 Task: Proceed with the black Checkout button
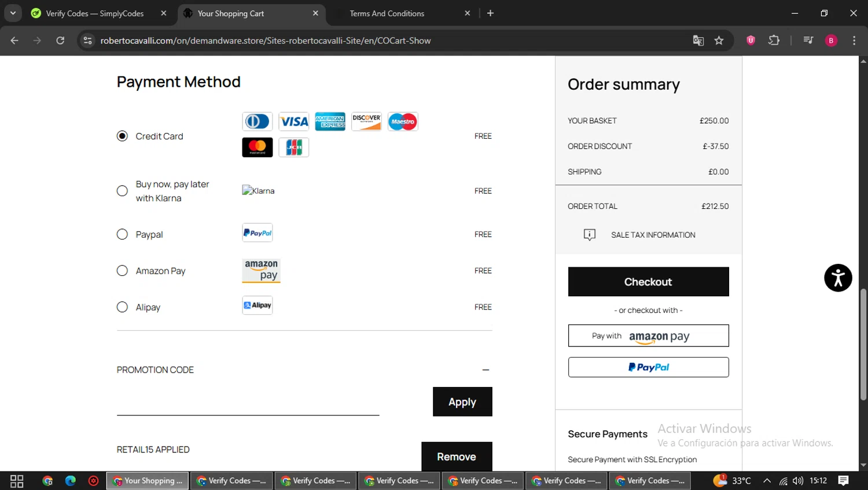[x=648, y=282]
